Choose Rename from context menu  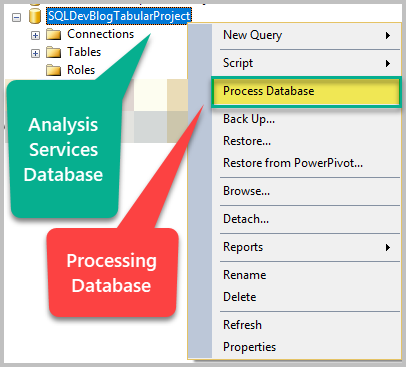pyautogui.click(x=306, y=275)
